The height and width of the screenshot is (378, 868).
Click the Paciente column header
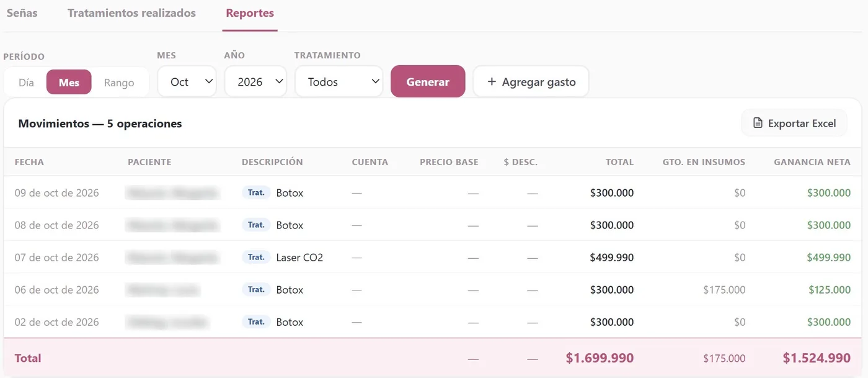pyautogui.click(x=149, y=162)
